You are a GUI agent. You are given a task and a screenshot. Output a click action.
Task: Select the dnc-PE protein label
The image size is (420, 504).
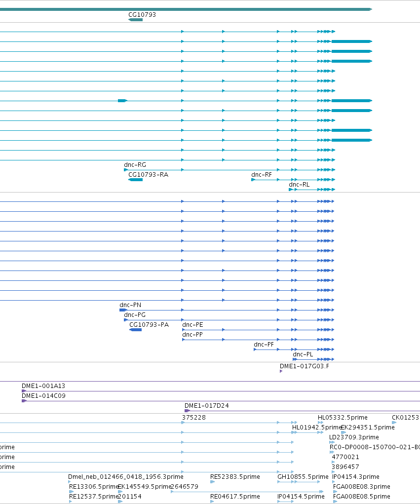(x=192, y=325)
